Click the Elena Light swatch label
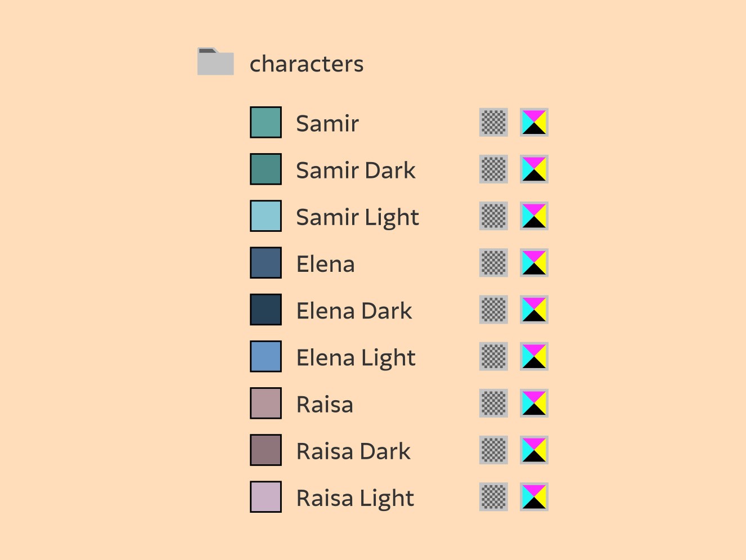 click(x=356, y=359)
